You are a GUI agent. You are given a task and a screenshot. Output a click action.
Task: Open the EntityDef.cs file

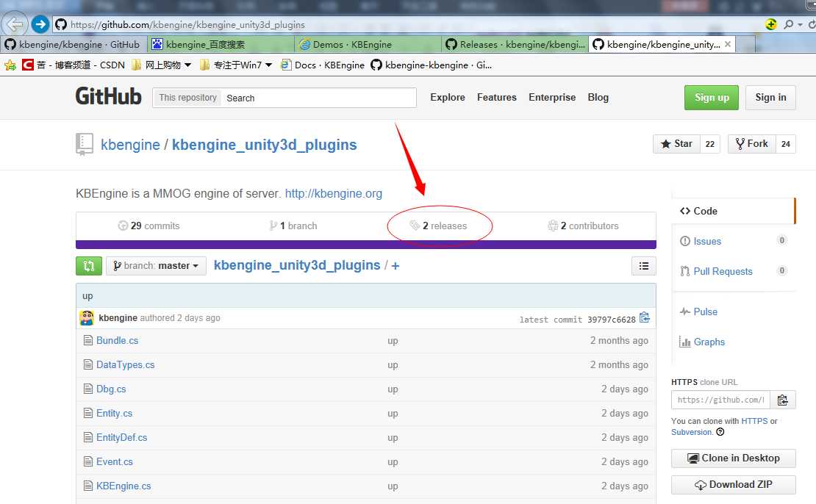(122, 437)
